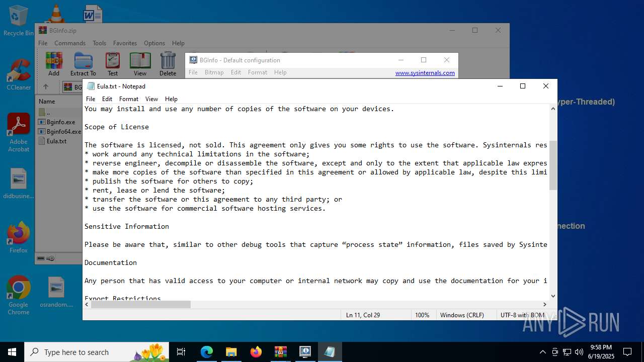Click Notepad horizontal scrollbar right arrow
The image size is (644, 362).
[544, 304]
